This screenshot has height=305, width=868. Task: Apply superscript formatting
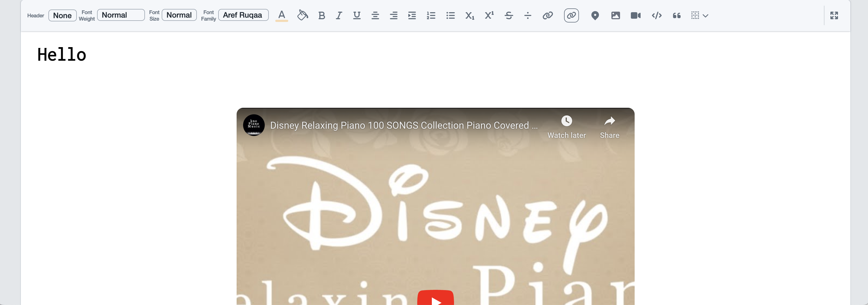(x=489, y=15)
